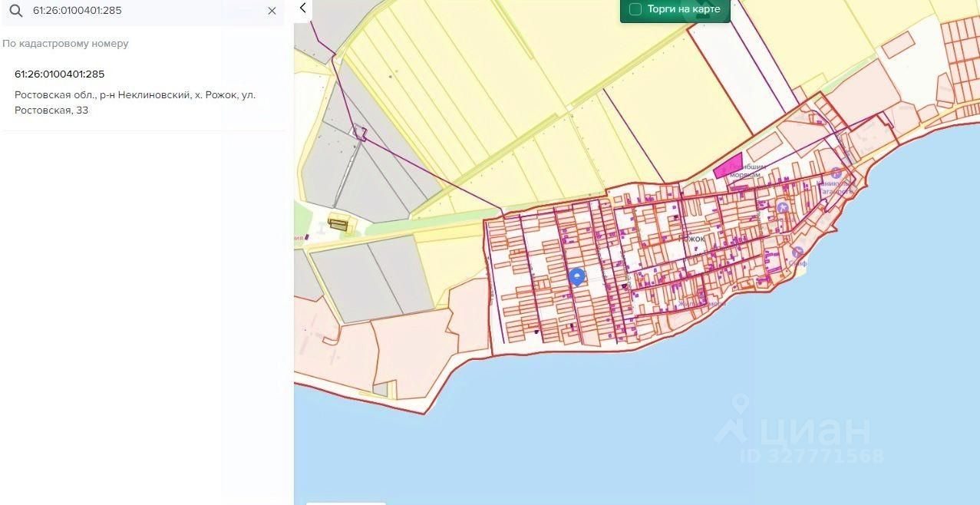Click the 'Каникулы Таганрога' map POI icon
Screen dimensions: 980x505
coord(836,173)
